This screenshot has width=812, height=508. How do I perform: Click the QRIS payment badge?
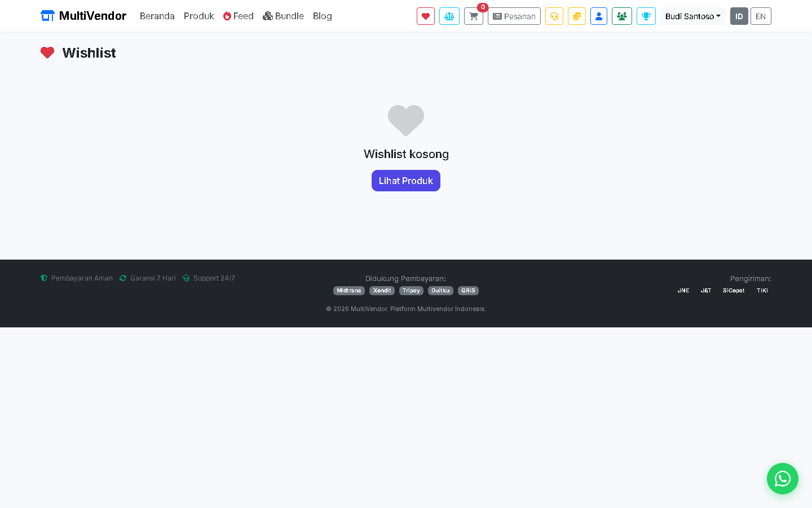tap(468, 291)
